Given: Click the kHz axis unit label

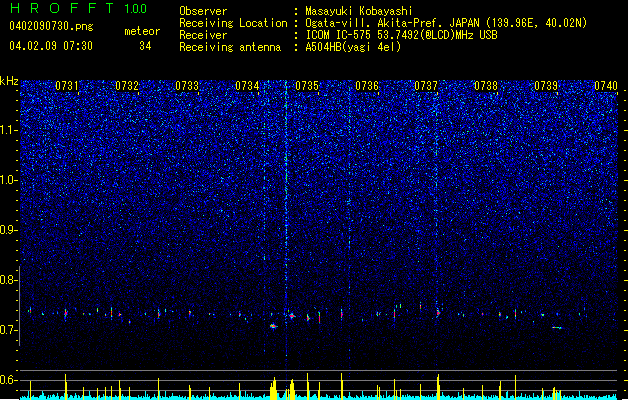Looking at the screenshot, I should (9, 81).
